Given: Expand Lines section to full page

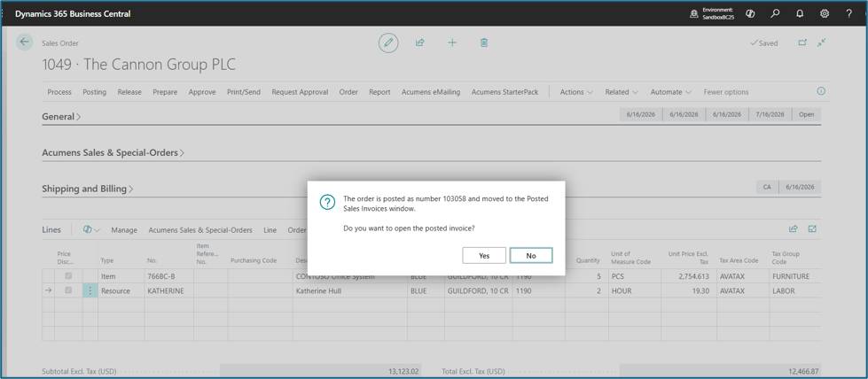Looking at the screenshot, I should coord(812,228).
